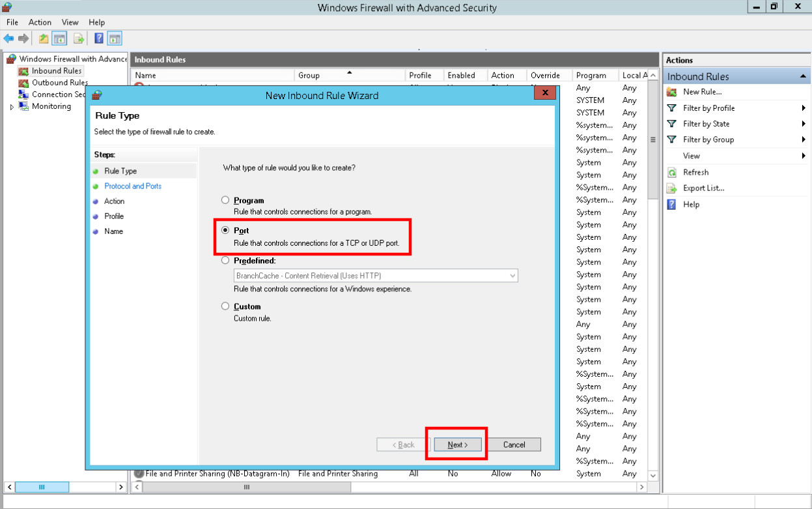The image size is (812, 509).
Task: Click the app icon in the main window title bar
Action: point(7,7)
